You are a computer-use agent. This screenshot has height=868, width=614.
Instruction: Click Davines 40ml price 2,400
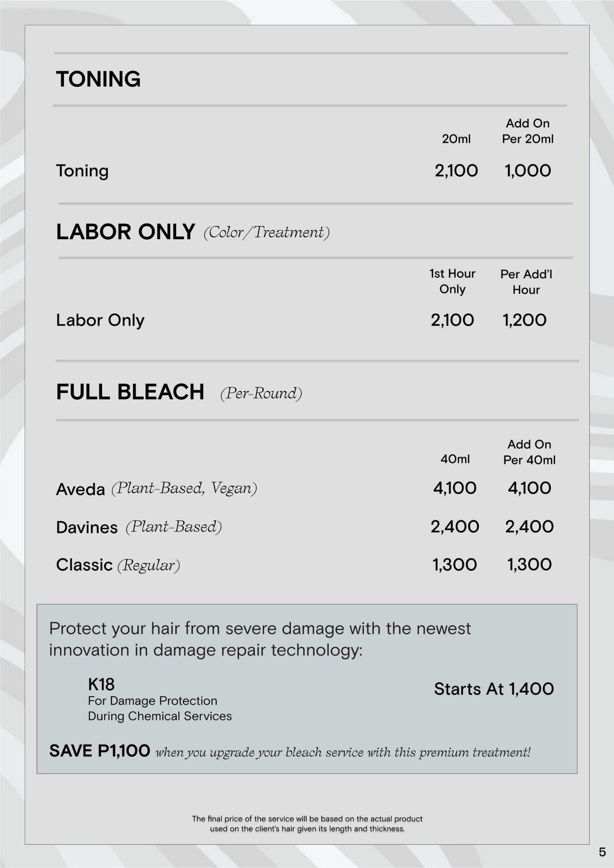tap(455, 527)
